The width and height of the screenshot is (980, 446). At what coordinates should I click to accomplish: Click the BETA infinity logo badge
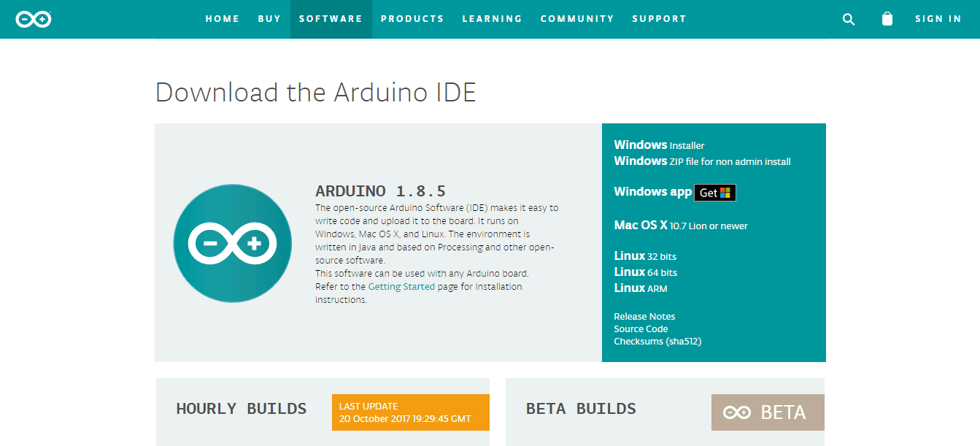(x=768, y=412)
